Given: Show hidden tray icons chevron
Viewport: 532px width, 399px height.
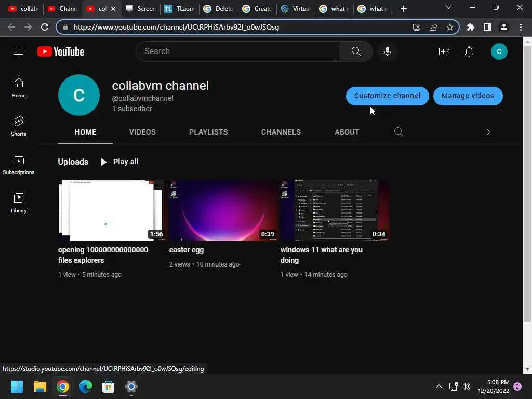Looking at the screenshot, I should [438, 387].
